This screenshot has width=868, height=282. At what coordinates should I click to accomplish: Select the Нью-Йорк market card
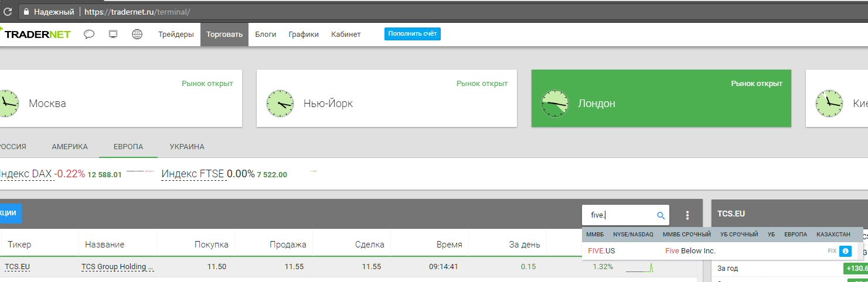pyautogui.click(x=387, y=98)
